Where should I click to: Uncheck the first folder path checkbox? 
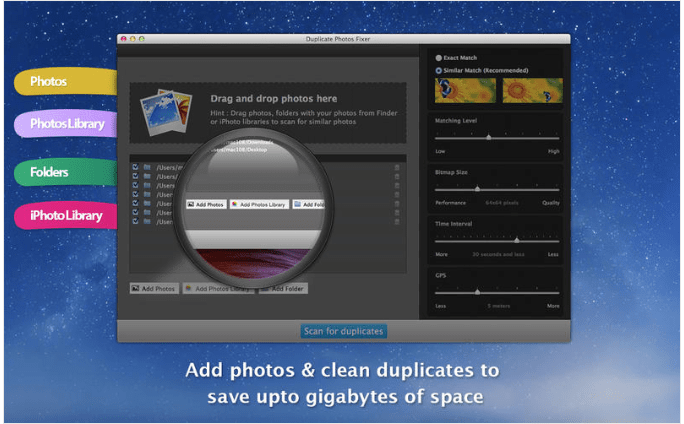(135, 167)
